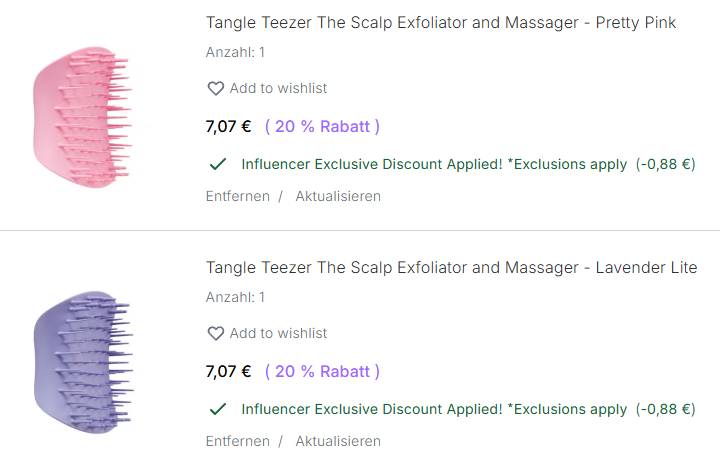Click heart icon for Pretty Pink massager
Image resolution: width=720 pixels, height=460 pixels.
pos(215,89)
